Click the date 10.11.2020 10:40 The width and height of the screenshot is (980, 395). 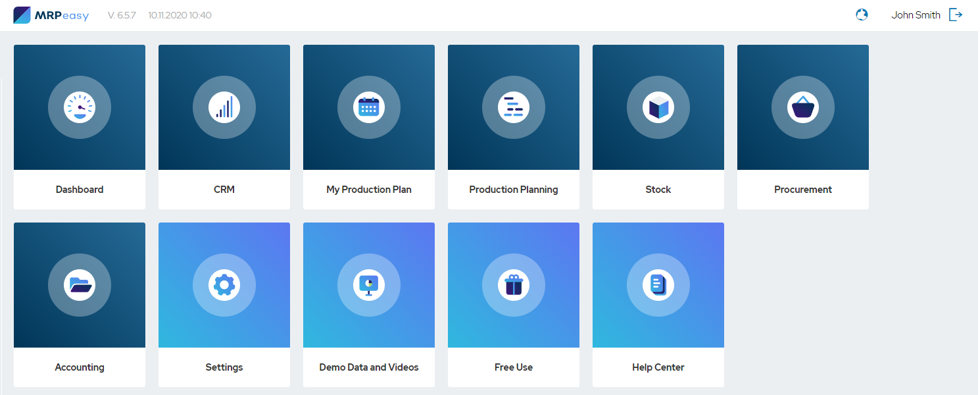(180, 15)
